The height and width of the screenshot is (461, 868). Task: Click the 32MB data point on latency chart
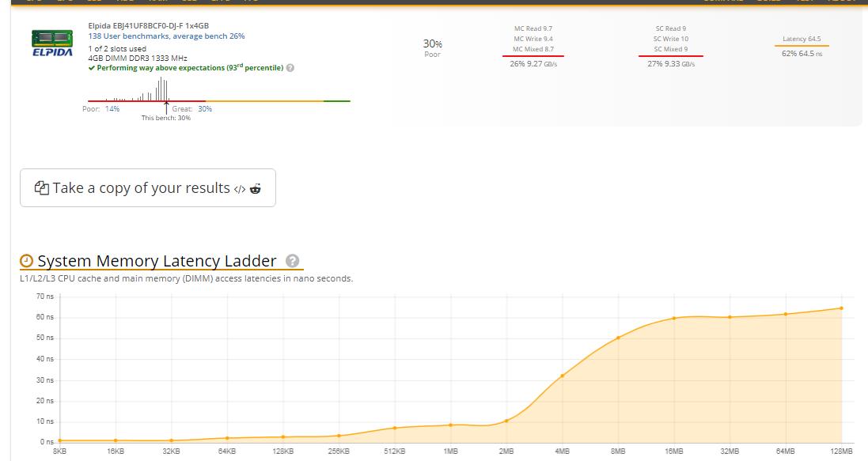(730, 317)
